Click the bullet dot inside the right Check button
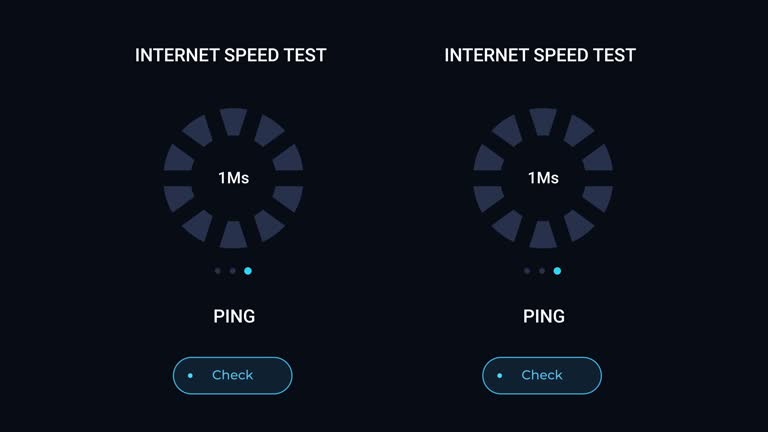768x432 pixels. [x=500, y=376]
